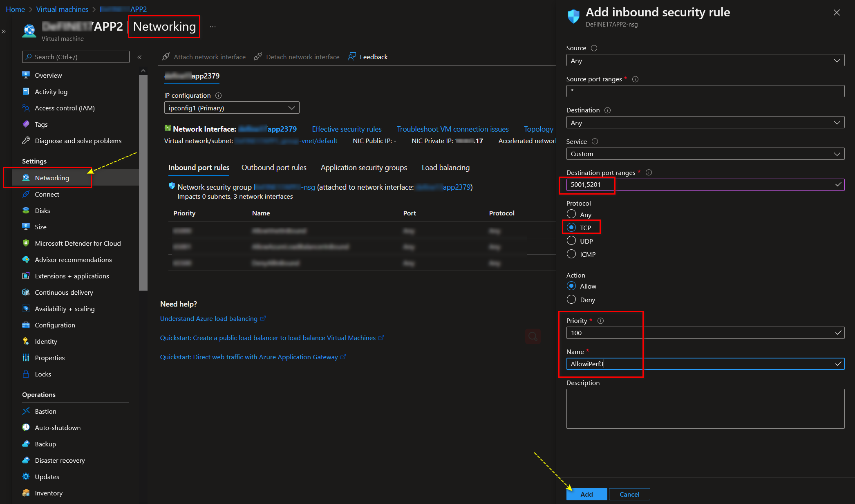Open Effective security rules link
Image resolution: width=855 pixels, height=504 pixels.
click(347, 129)
